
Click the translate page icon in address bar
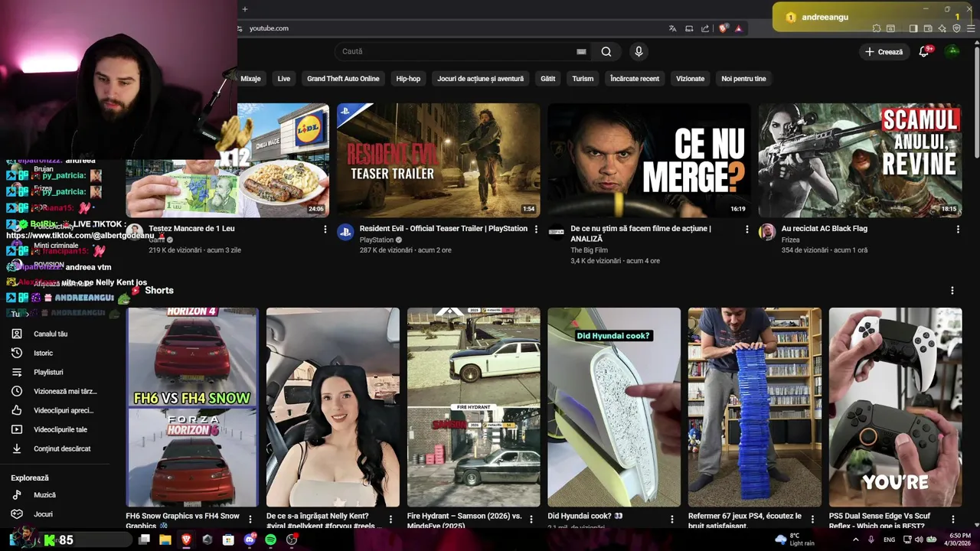point(672,28)
